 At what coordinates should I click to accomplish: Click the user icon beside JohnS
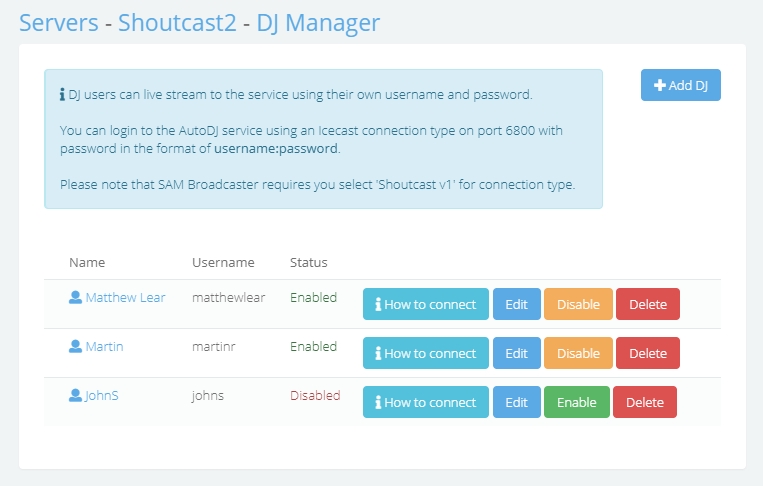pos(75,396)
